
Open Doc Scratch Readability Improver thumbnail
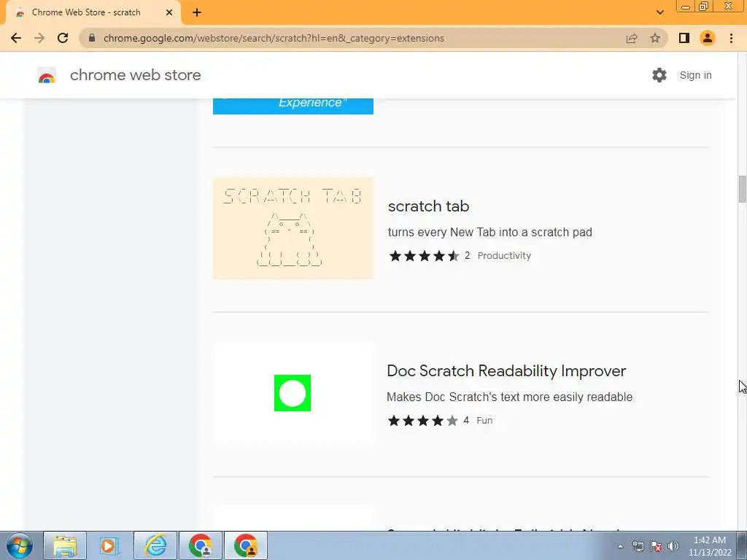[293, 393]
